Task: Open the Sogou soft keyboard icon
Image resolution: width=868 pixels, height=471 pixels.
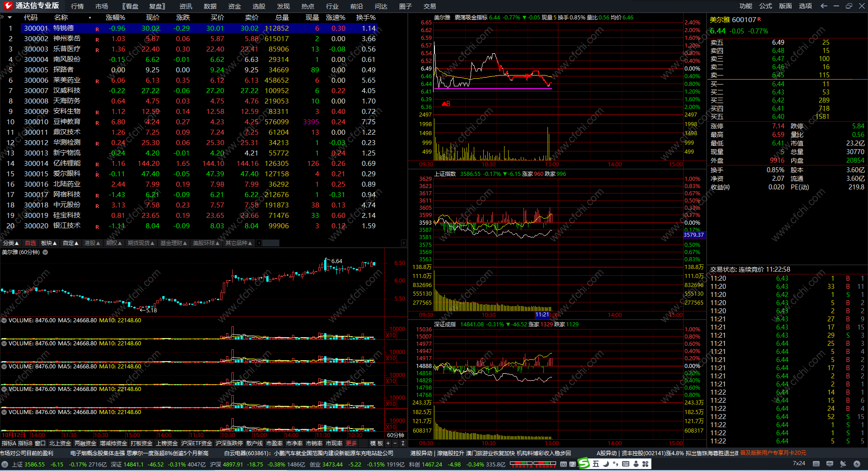Action: (626, 464)
